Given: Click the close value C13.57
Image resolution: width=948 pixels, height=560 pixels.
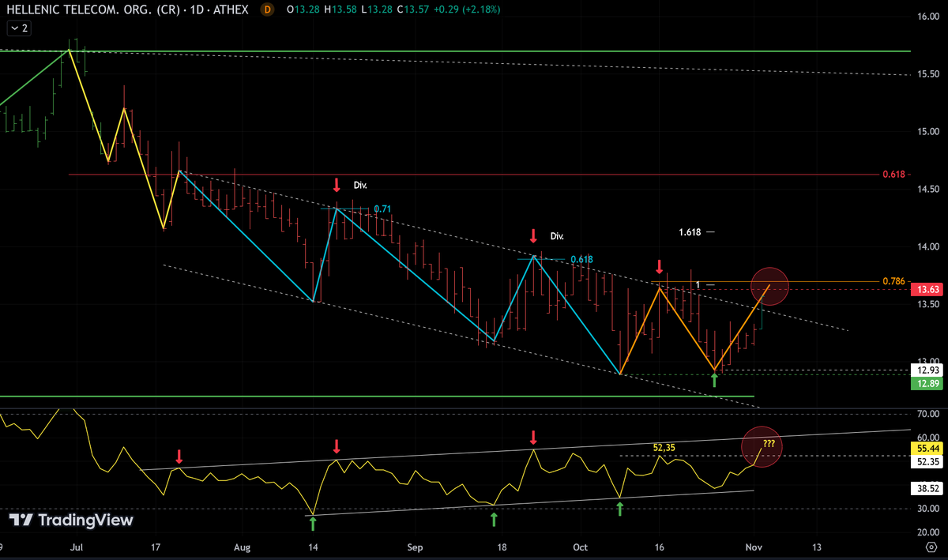Looking at the screenshot, I should click(x=412, y=9).
